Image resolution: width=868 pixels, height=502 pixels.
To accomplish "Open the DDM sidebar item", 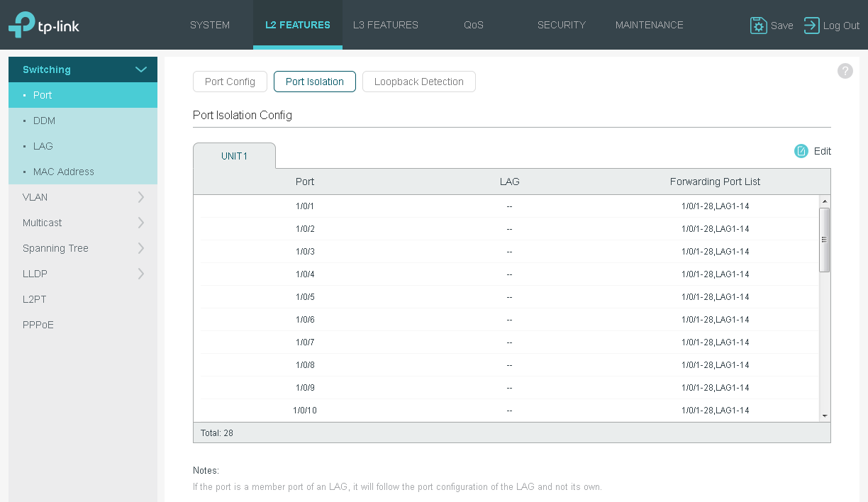I will coord(44,121).
